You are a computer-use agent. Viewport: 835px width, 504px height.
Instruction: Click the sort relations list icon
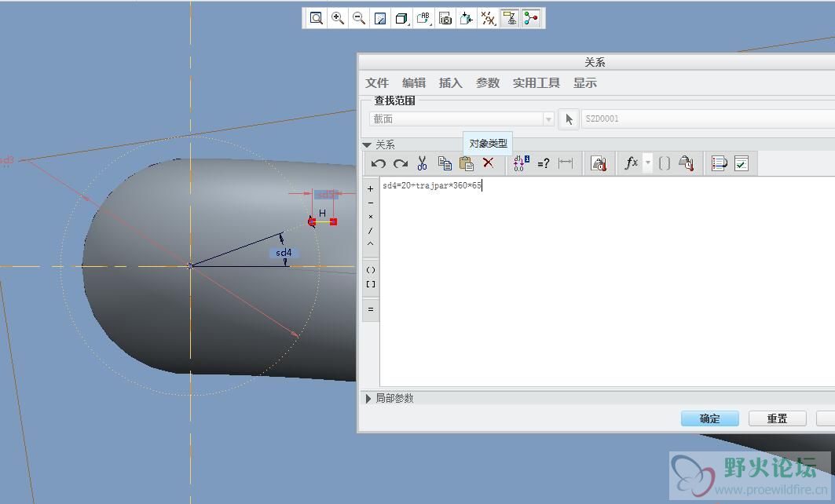pos(719,163)
